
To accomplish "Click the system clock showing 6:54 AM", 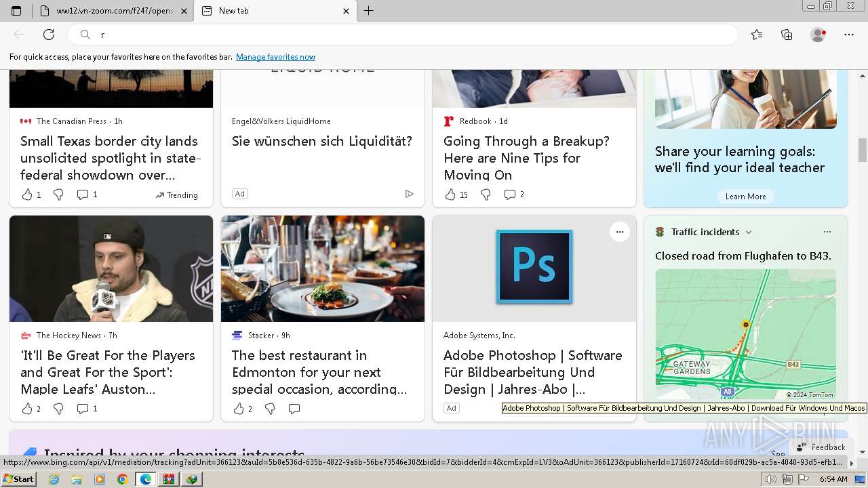I will pyautogui.click(x=832, y=479).
